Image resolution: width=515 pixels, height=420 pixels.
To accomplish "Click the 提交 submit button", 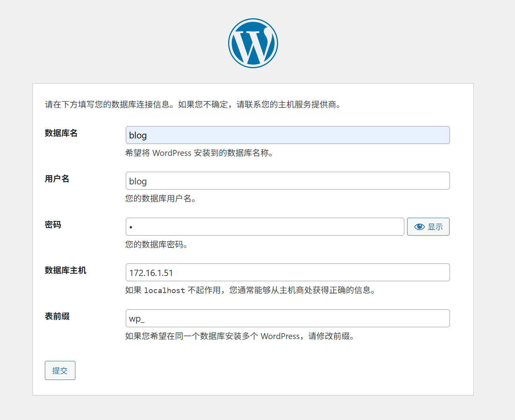I will (60, 370).
